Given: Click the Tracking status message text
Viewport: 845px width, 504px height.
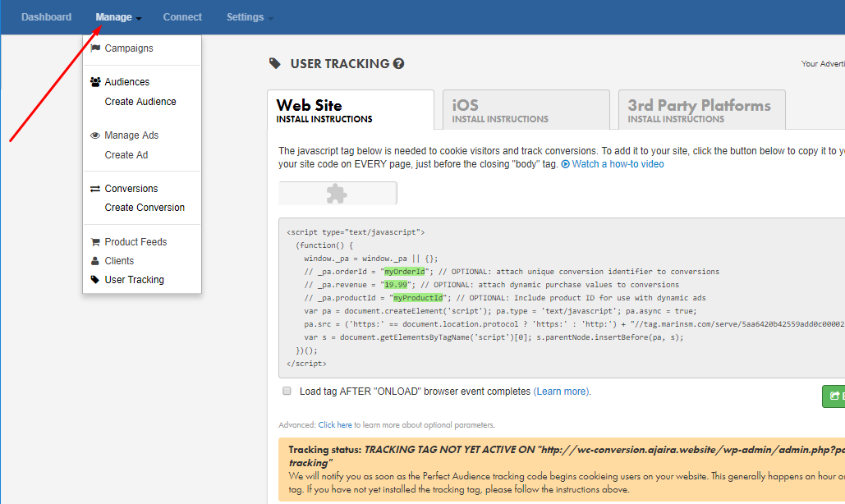Looking at the screenshot, I should [567, 456].
